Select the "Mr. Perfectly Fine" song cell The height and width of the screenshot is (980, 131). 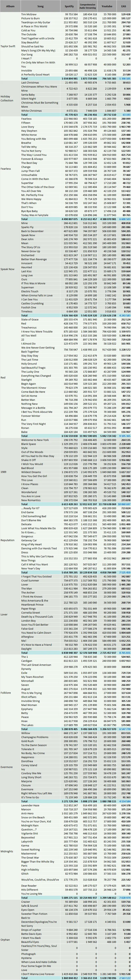tap(40, 195)
